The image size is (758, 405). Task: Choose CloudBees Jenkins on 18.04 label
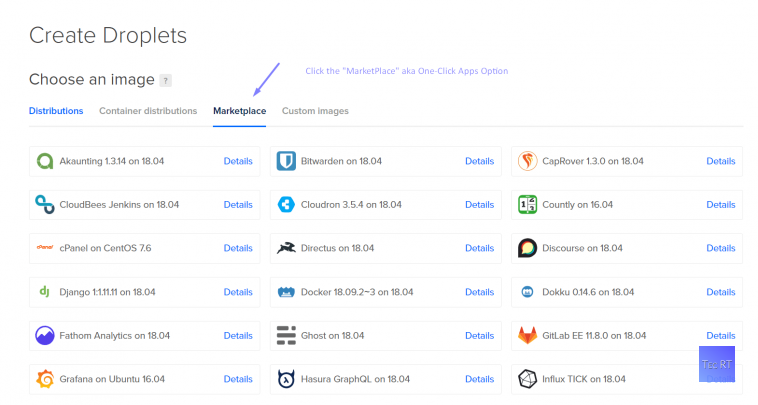(119, 204)
